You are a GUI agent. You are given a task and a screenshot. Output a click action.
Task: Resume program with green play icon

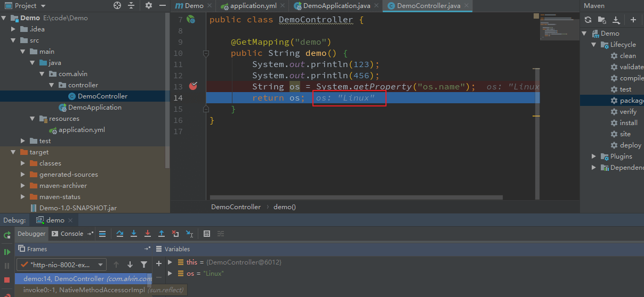7,252
